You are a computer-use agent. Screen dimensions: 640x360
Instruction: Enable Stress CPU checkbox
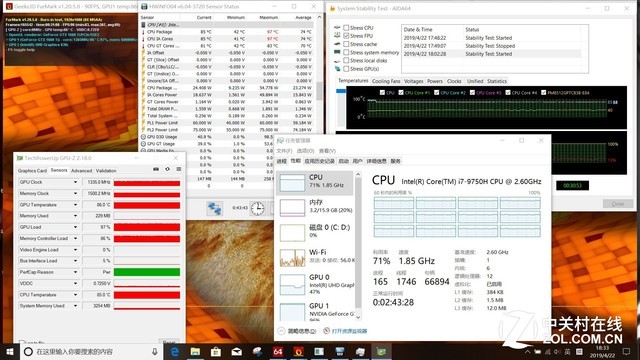tap(346, 28)
